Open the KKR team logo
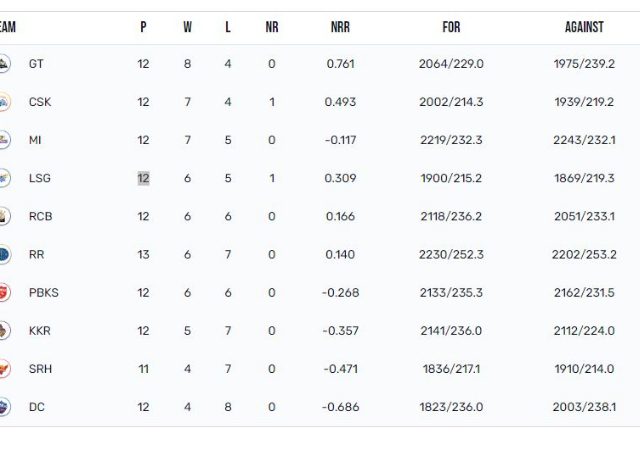640x450 pixels. 4,331
